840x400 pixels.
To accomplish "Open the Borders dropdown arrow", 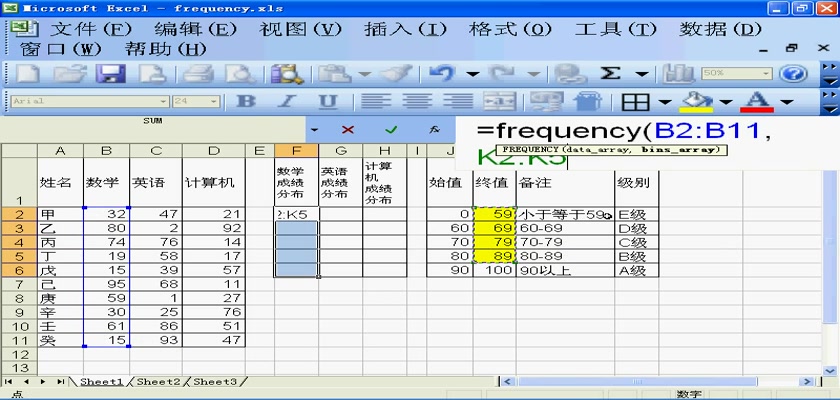I will (664, 102).
